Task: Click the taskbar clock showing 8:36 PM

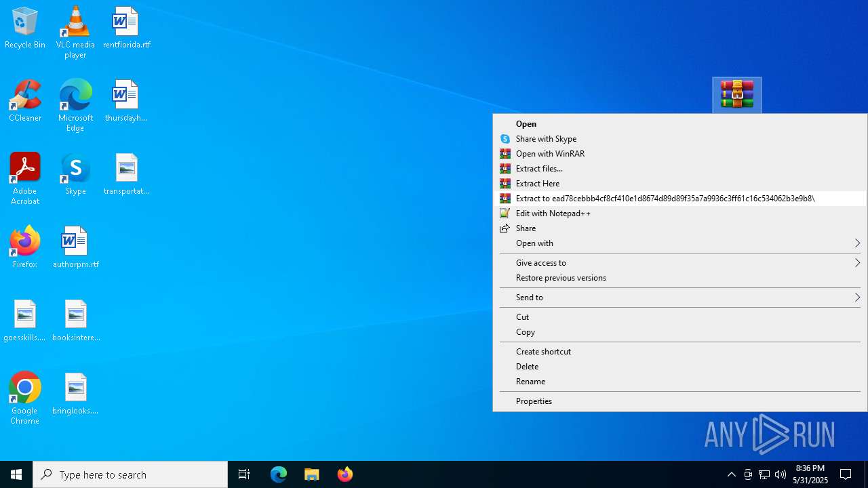Action: [810, 474]
